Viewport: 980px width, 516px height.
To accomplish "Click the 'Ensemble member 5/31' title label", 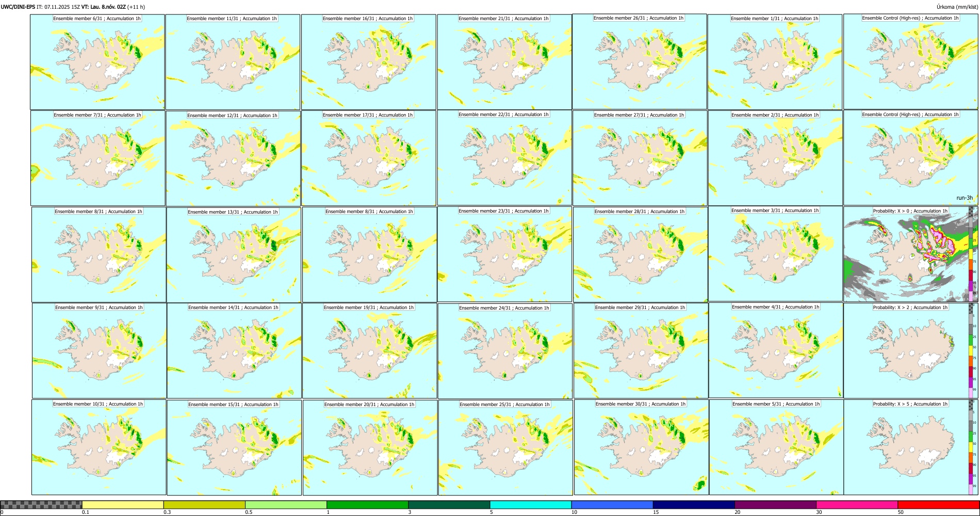I will point(776,404).
